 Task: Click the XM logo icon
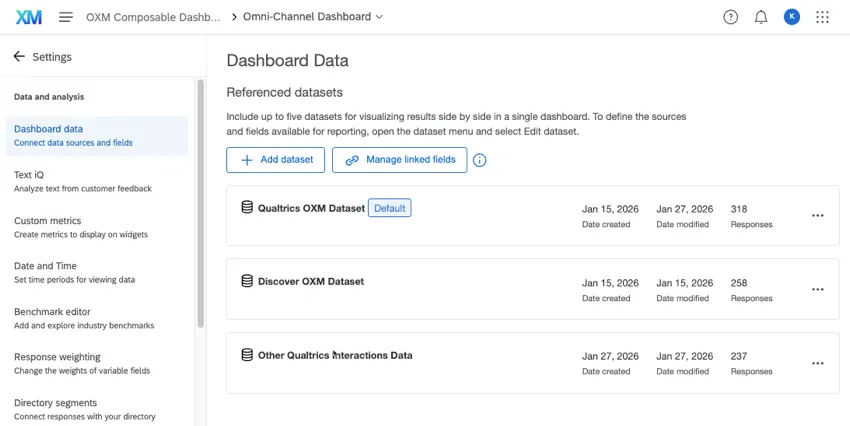tap(29, 17)
